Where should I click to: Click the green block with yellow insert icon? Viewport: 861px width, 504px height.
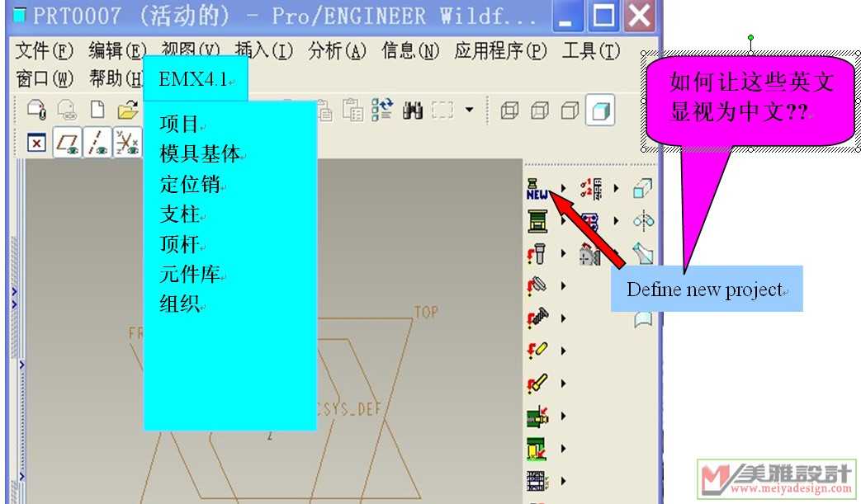(x=537, y=449)
